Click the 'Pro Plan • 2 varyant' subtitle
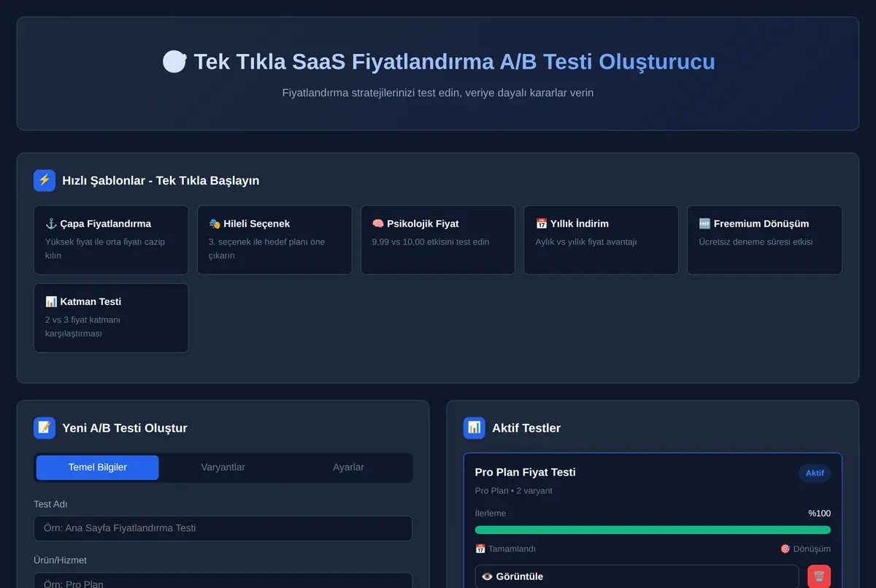Viewport: 876px width, 588px height. (x=513, y=491)
